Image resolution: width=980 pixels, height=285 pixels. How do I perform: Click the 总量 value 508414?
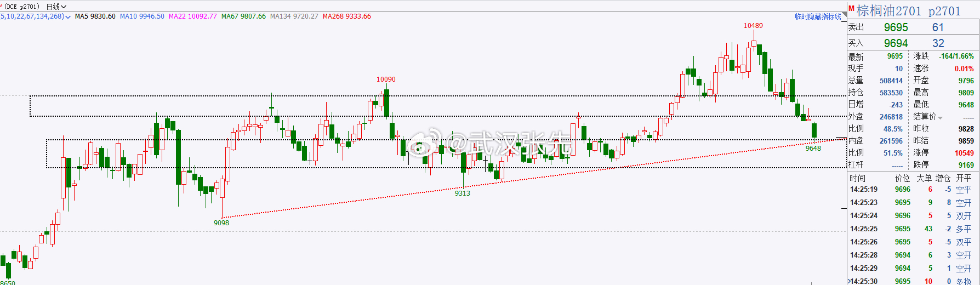[x=891, y=81]
